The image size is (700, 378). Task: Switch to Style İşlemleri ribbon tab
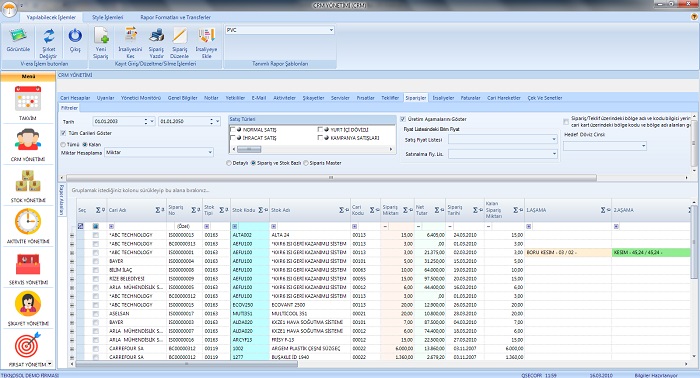pos(108,17)
